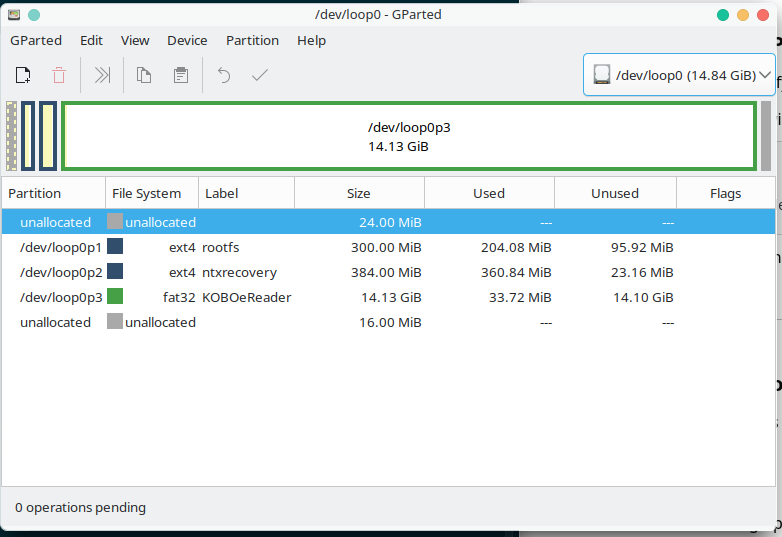
Task: Click the Resize/Move toolbar icon
Action: pos(102,75)
